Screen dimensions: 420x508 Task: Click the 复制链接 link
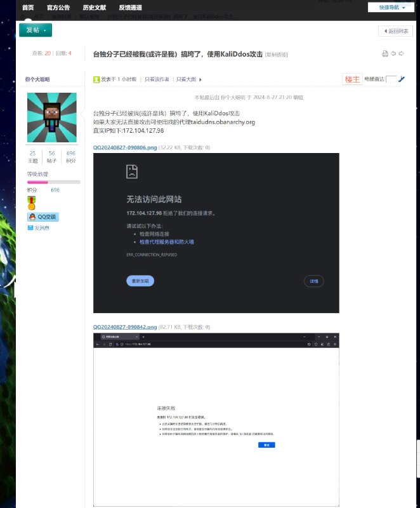coord(277,55)
